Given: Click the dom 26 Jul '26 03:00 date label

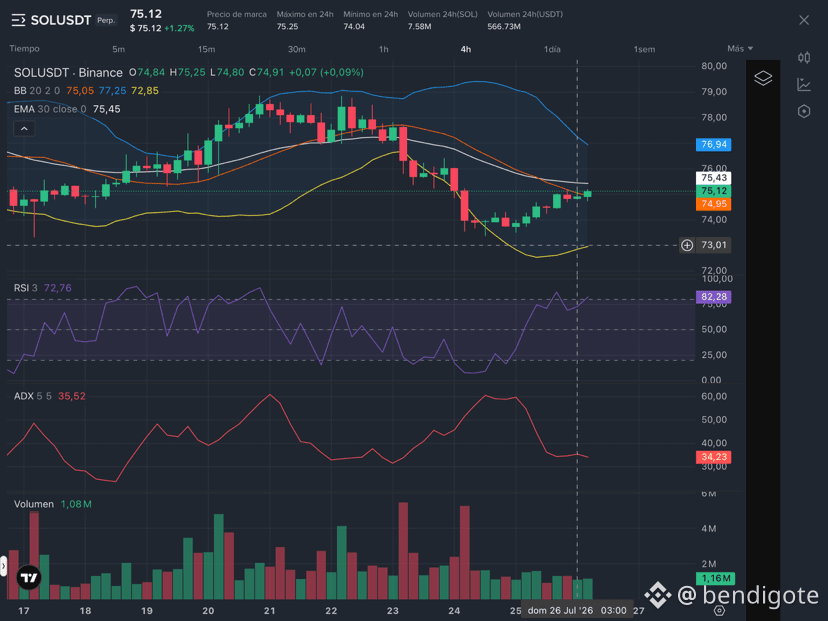Looking at the screenshot, I should [x=577, y=610].
